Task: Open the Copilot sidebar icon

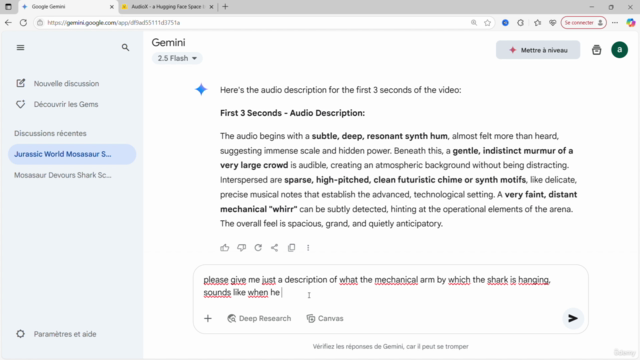Action: (x=631, y=22)
